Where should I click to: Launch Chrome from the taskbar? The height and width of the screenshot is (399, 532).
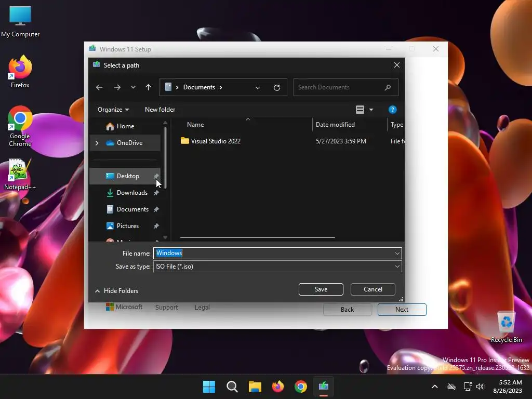pyautogui.click(x=301, y=387)
